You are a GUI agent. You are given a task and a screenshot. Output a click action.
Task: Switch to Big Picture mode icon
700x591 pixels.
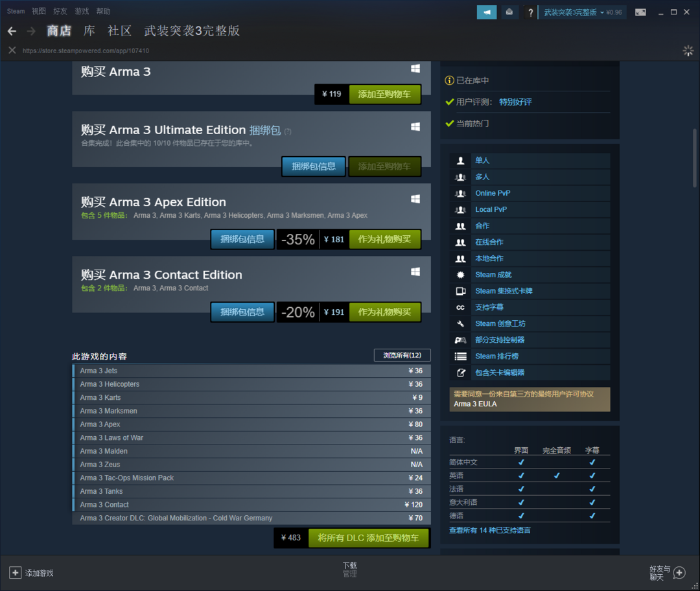[640, 12]
